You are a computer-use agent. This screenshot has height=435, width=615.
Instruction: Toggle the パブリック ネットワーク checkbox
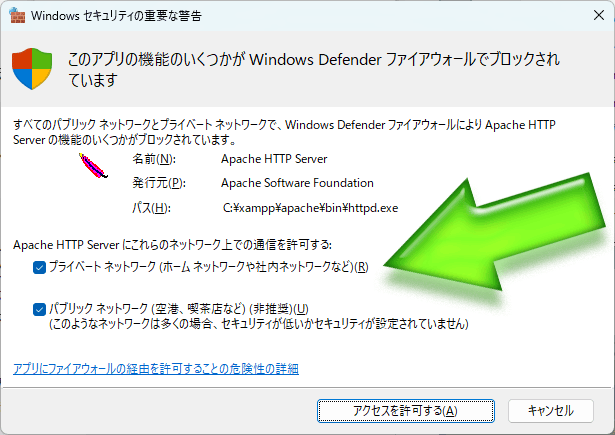[39, 309]
